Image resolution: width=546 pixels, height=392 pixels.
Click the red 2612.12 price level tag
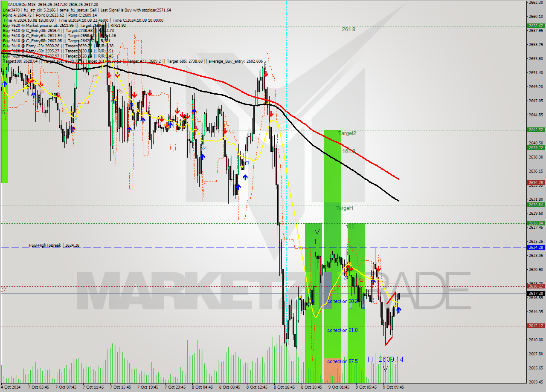coord(536,326)
